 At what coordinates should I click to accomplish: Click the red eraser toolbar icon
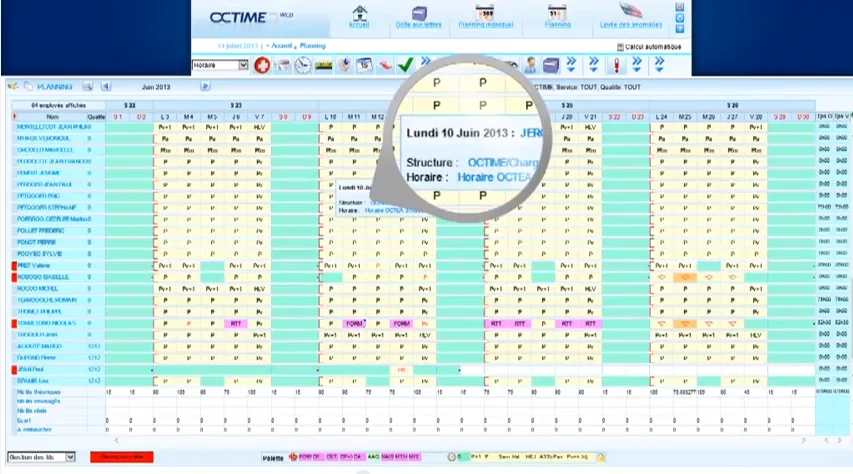[385, 66]
